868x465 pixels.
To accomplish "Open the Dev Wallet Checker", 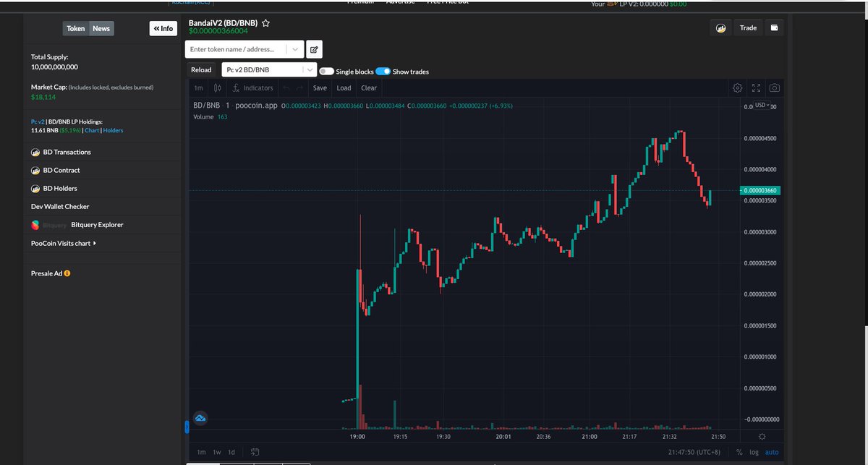I will tap(60, 207).
